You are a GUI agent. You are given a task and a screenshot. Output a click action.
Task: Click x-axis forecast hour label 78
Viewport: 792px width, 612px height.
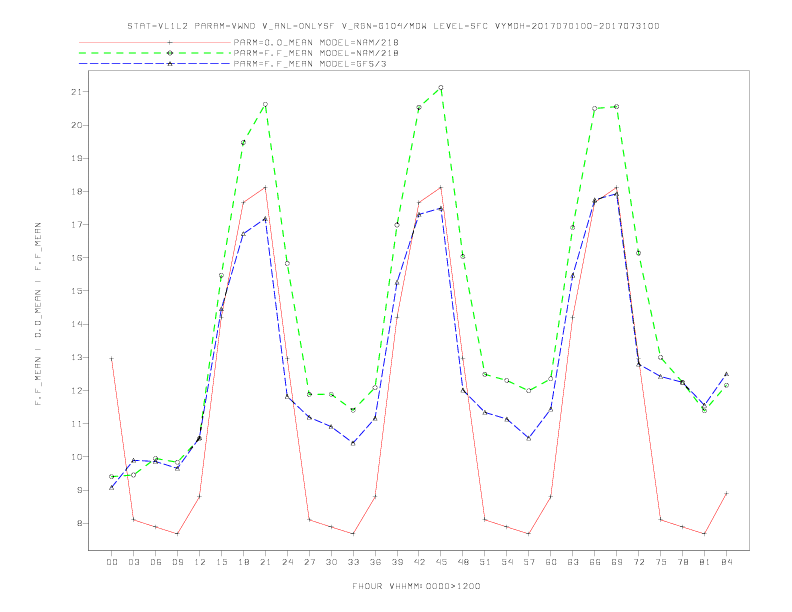coord(682,562)
